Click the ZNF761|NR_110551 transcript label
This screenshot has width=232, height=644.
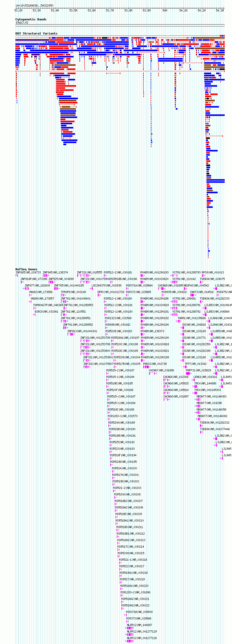[73, 312]
